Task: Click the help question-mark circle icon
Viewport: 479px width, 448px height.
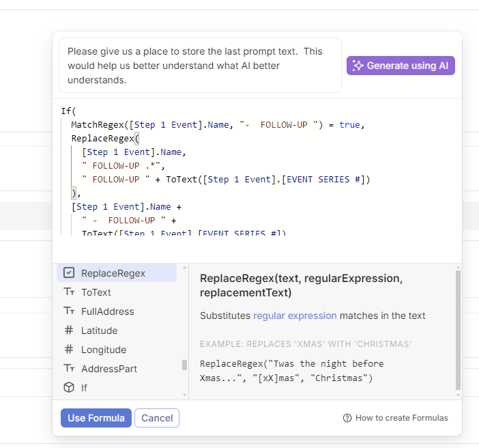Action: pyautogui.click(x=347, y=418)
